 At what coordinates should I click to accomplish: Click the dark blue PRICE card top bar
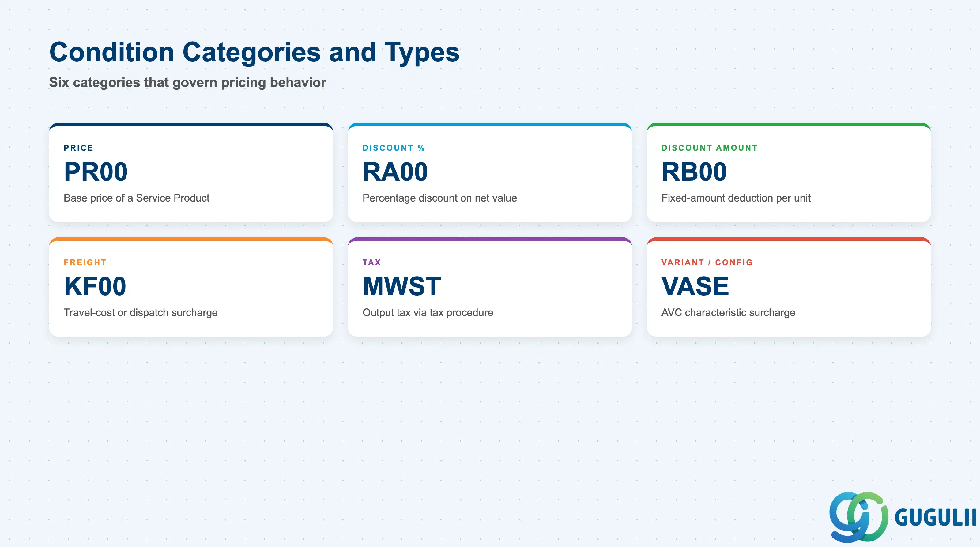pyautogui.click(x=191, y=124)
